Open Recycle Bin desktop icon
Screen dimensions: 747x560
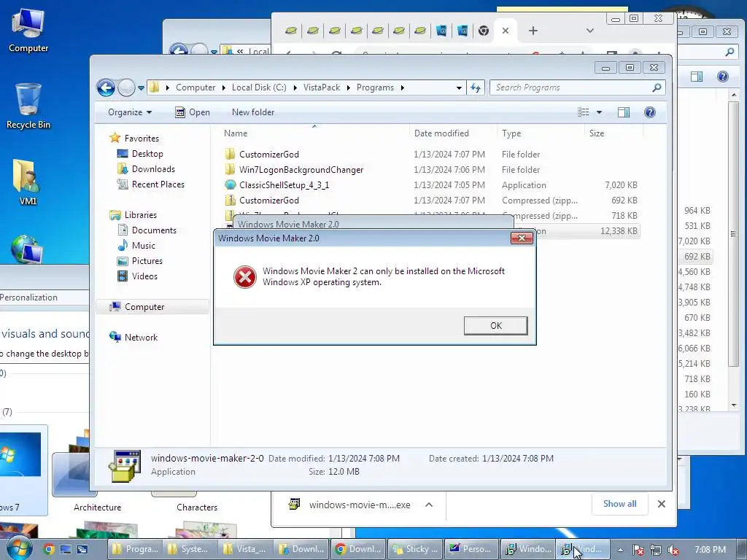point(28,106)
